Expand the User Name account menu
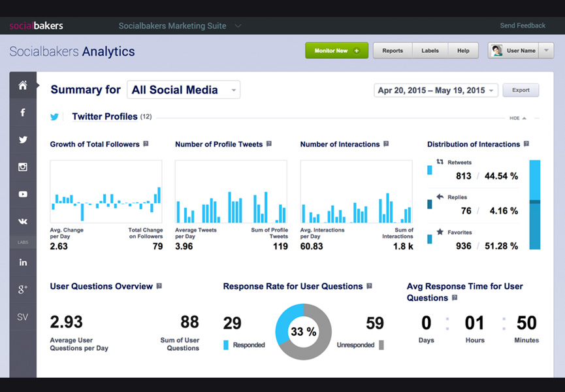565x392 pixels. (521, 50)
